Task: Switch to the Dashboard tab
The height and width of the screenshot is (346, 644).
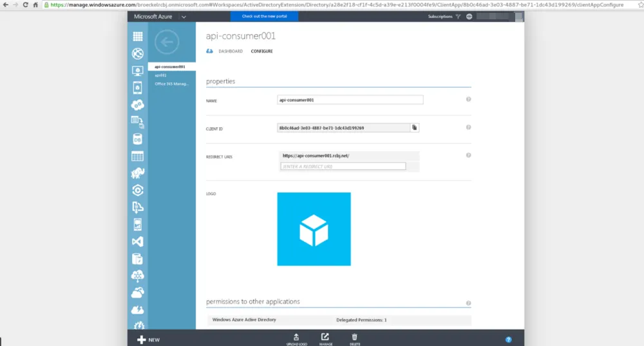Action: click(231, 51)
